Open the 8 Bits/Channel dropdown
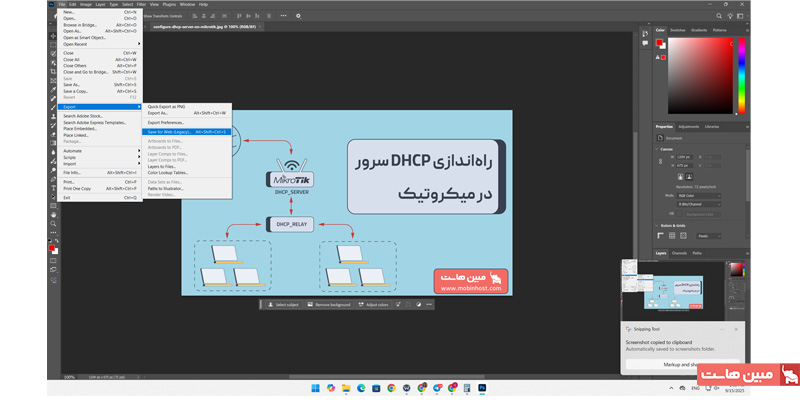The height and width of the screenshot is (400, 800). click(699, 204)
